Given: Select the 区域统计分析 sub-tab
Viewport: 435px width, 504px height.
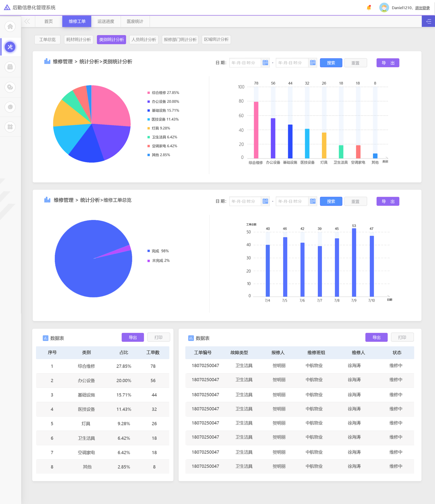Looking at the screenshot, I should [x=216, y=39].
